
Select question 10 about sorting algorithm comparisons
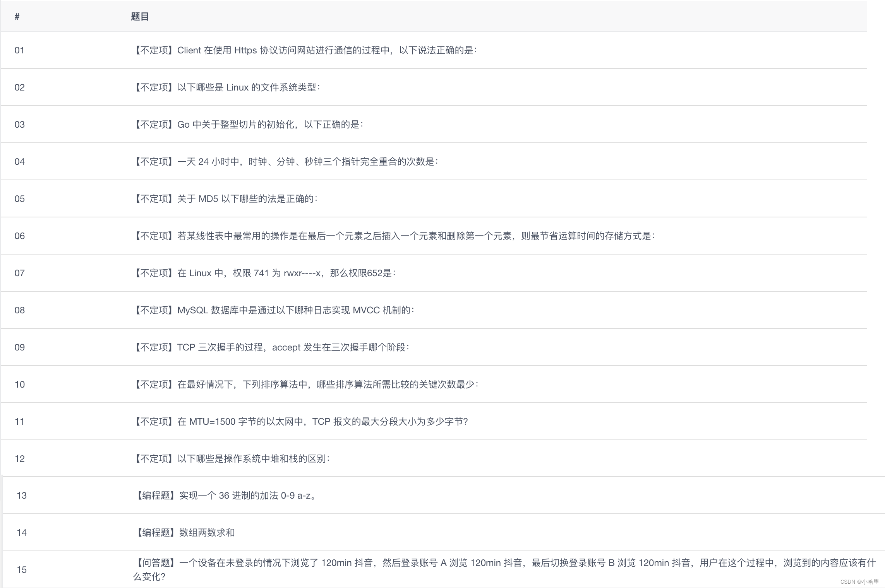[x=306, y=385]
